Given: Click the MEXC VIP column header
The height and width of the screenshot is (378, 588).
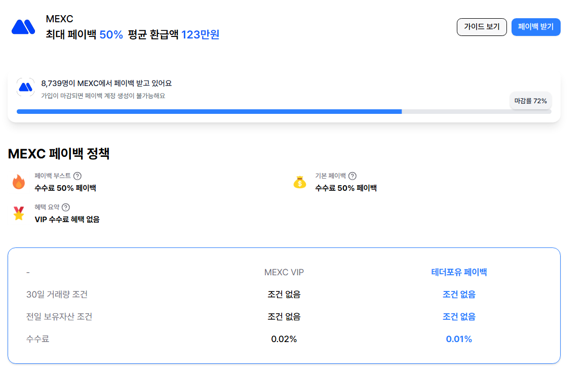Looking at the screenshot, I should pos(284,272).
